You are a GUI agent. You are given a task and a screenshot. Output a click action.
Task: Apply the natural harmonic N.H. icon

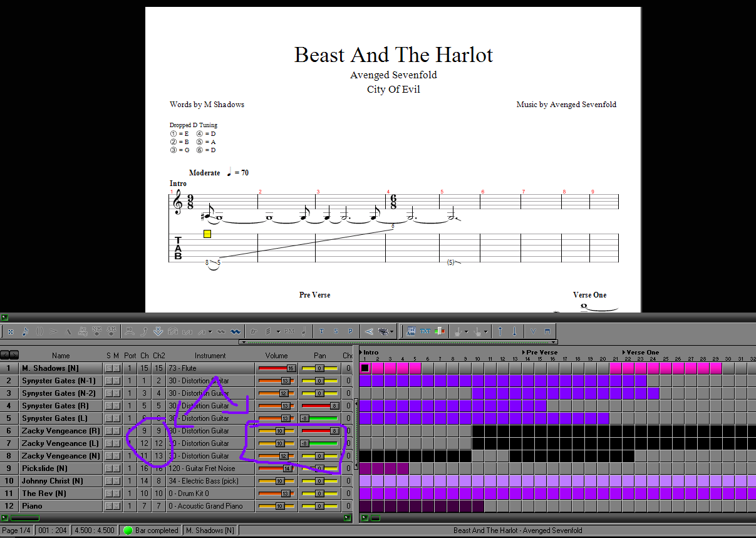coord(97,331)
